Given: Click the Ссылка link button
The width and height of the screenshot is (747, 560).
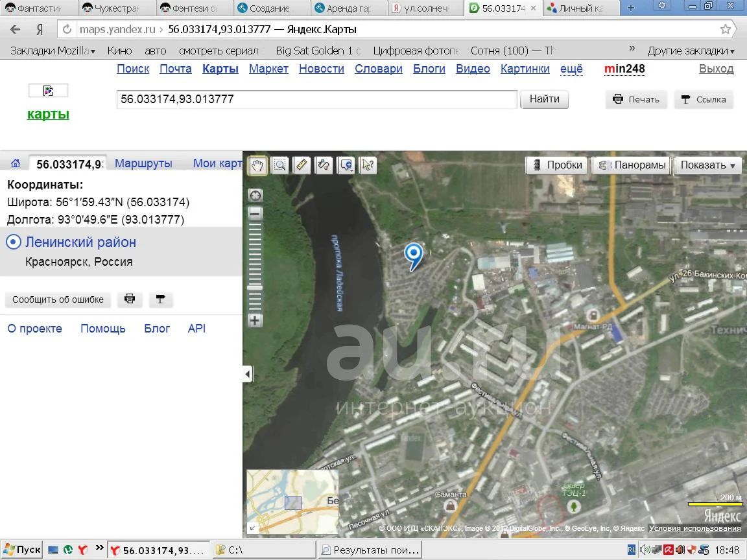Looking at the screenshot, I should [x=704, y=100].
